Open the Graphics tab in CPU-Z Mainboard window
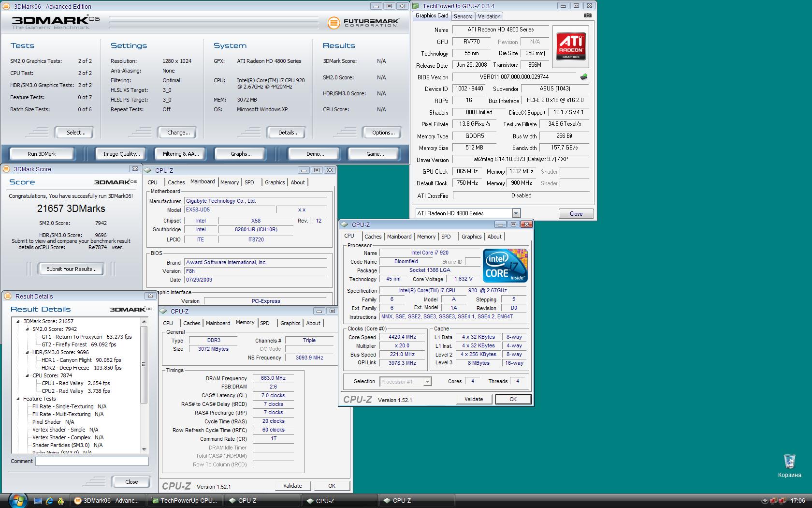Viewport: 812px width, 508px height. point(275,182)
